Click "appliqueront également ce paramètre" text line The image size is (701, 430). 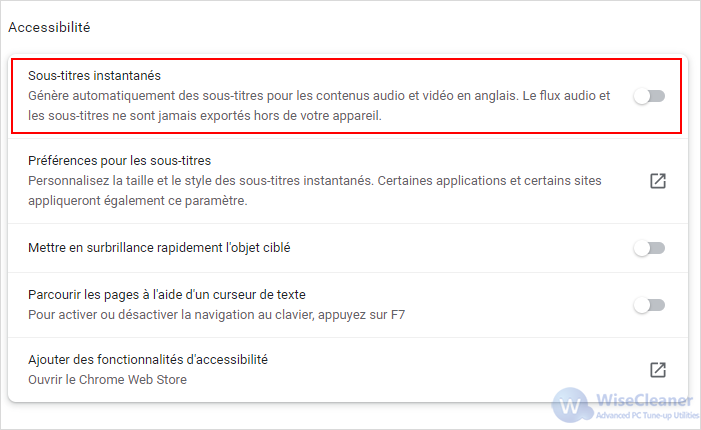point(138,201)
